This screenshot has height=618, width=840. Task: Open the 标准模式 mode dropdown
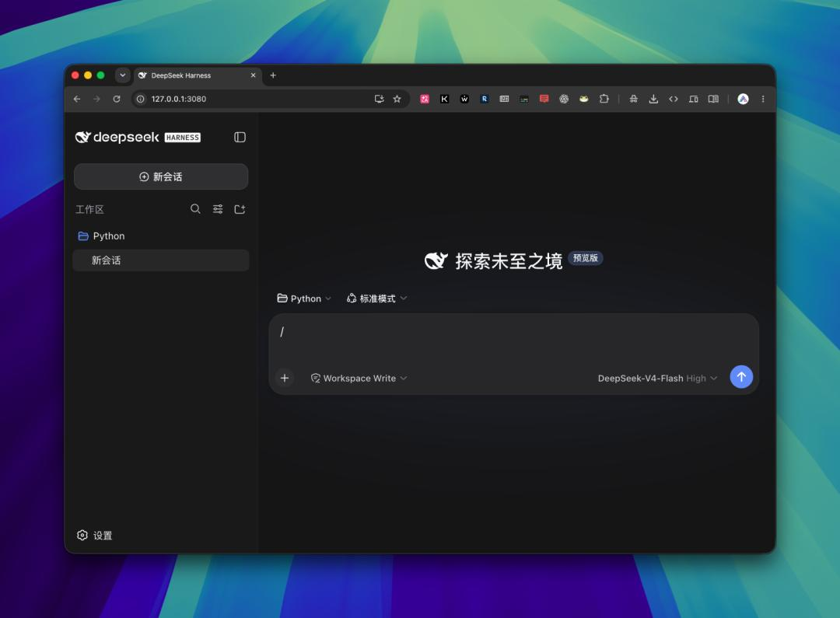(x=376, y=299)
